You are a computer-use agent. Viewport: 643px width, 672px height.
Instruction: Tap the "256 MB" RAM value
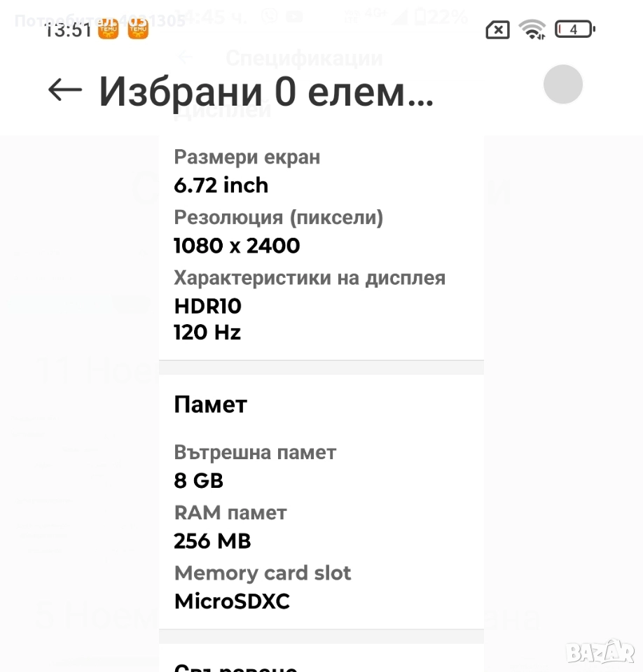click(212, 541)
